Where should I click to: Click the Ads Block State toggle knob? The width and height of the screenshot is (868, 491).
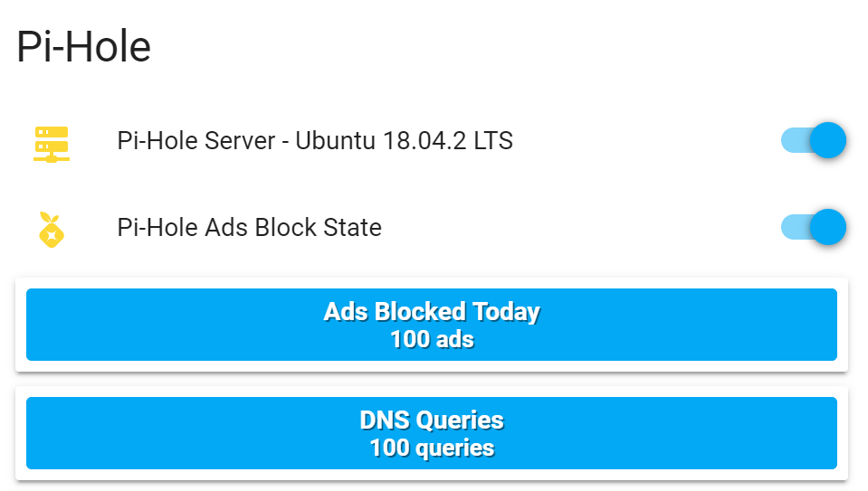(827, 227)
